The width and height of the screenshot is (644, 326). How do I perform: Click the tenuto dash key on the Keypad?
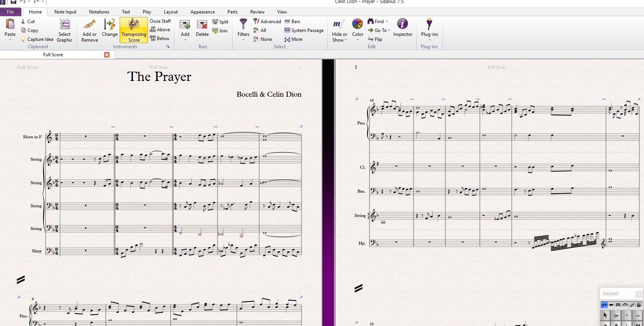[x=638, y=316]
